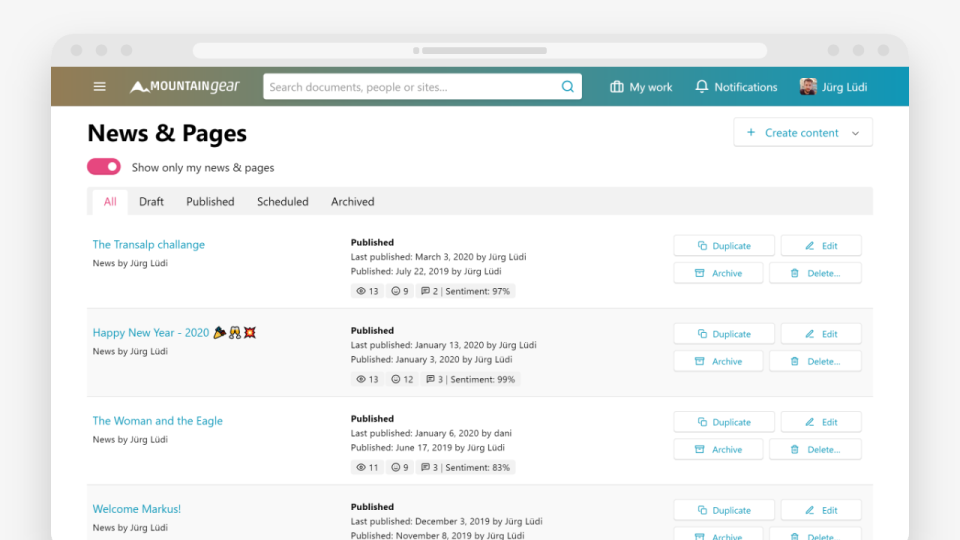Click reactions count 9 of Woman and the Eagle
Viewport: 960px width, 540px height.
point(400,467)
